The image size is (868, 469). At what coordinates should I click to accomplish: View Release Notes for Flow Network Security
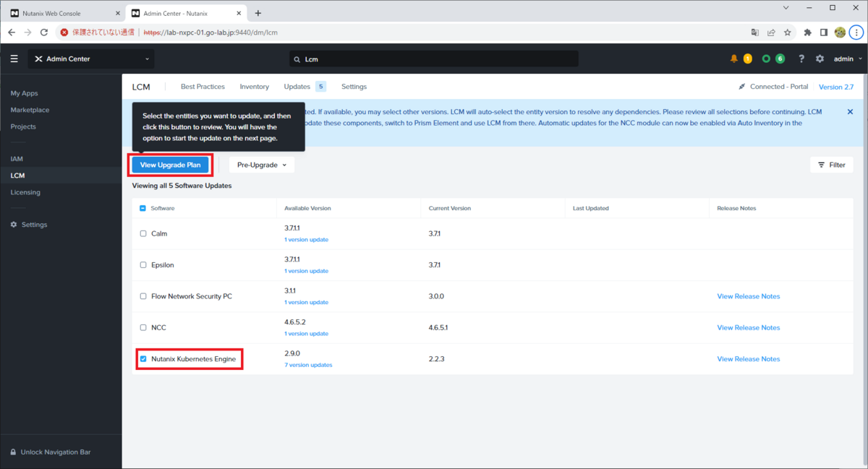tap(749, 296)
